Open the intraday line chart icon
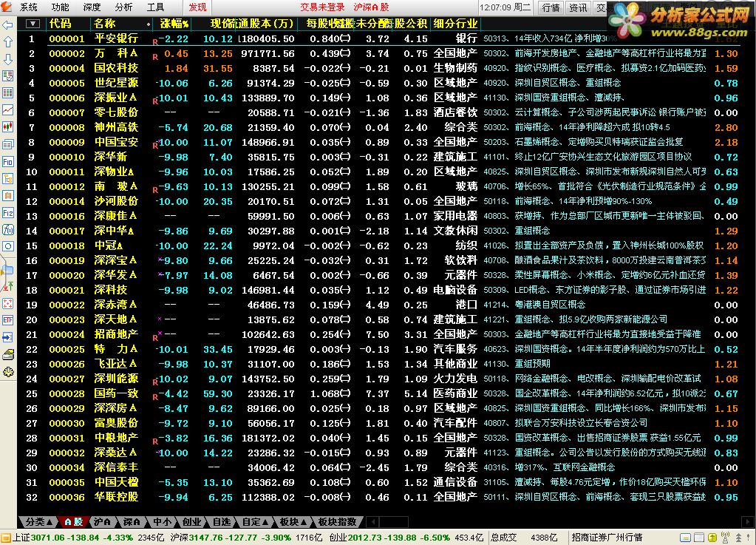The width and height of the screenshot is (756, 545). tap(7, 110)
